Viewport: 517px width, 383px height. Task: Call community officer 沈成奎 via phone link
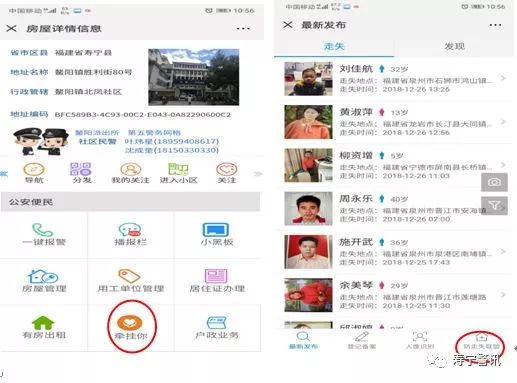(x=172, y=150)
